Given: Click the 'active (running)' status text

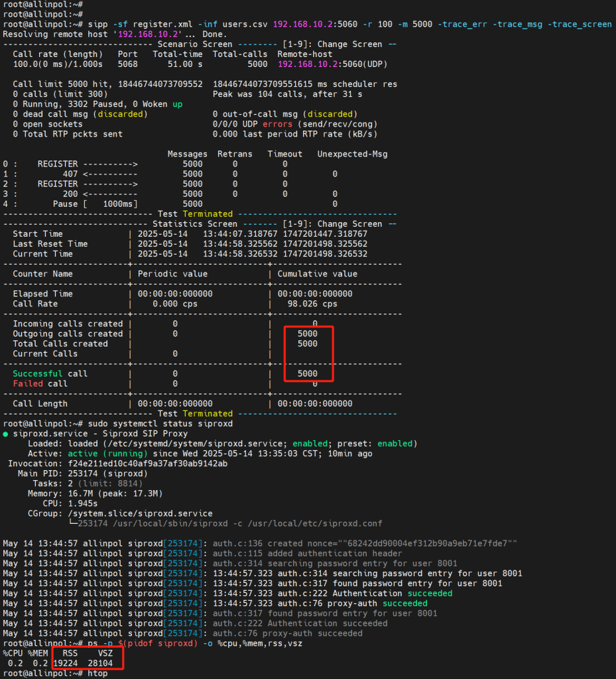Looking at the screenshot, I should point(108,454).
